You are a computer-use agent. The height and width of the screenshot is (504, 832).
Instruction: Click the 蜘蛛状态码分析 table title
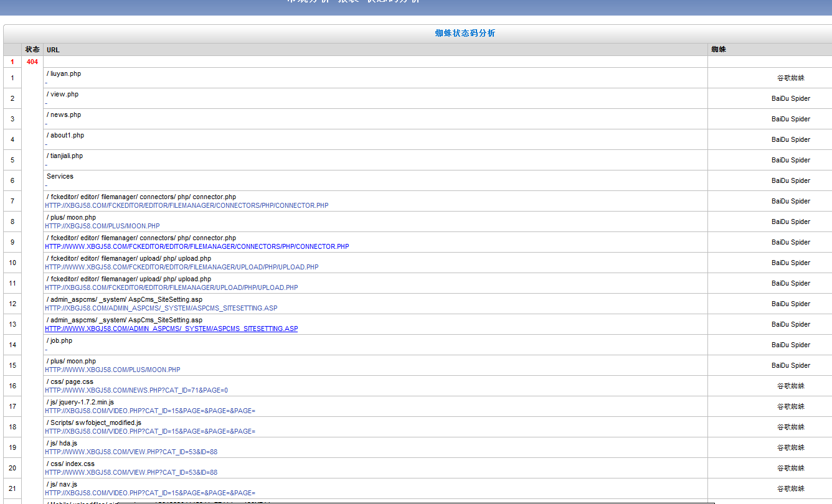point(465,34)
